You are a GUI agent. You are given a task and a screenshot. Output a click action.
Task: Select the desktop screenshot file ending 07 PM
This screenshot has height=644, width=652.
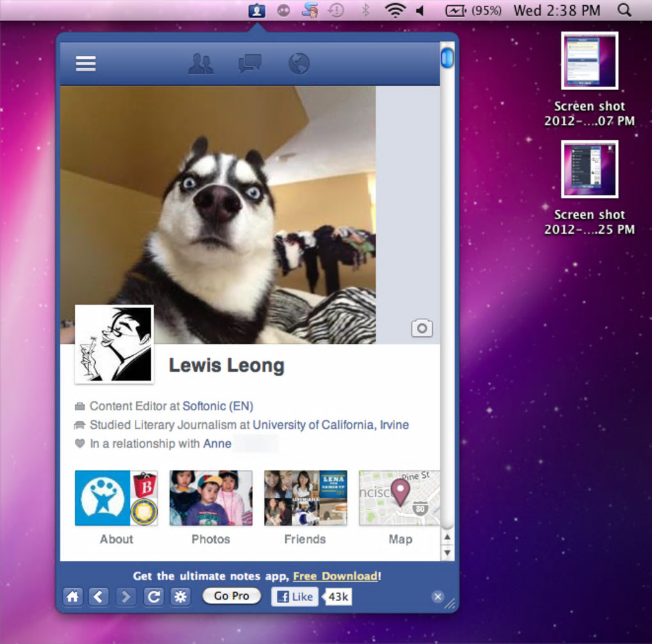pos(589,79)
